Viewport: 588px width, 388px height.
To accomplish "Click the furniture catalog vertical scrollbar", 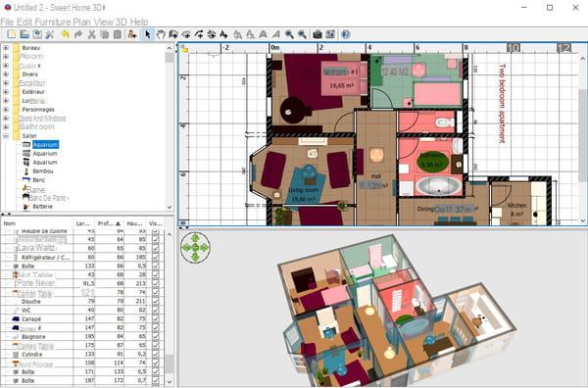I will [x=170, y=127].
